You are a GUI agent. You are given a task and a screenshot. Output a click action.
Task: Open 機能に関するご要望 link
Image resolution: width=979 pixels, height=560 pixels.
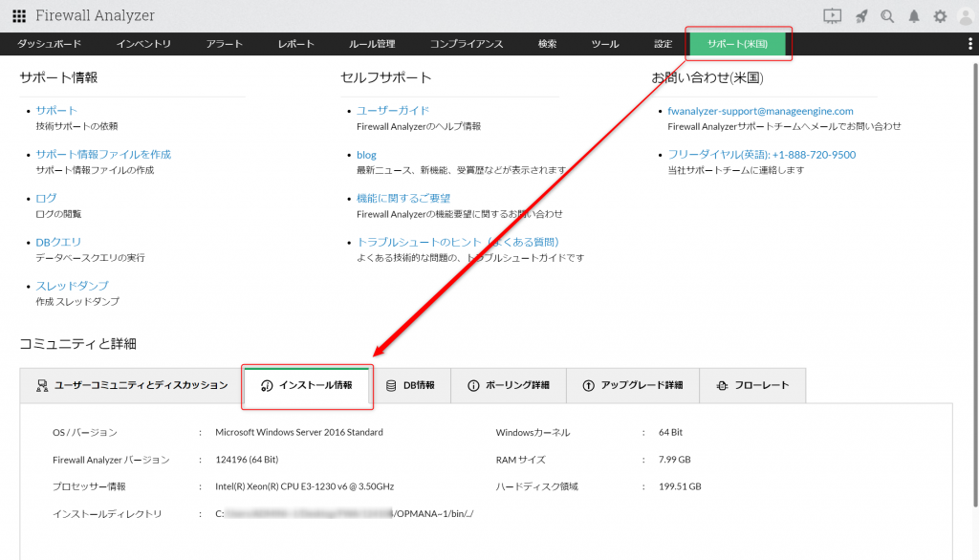[x=403, y=198]
